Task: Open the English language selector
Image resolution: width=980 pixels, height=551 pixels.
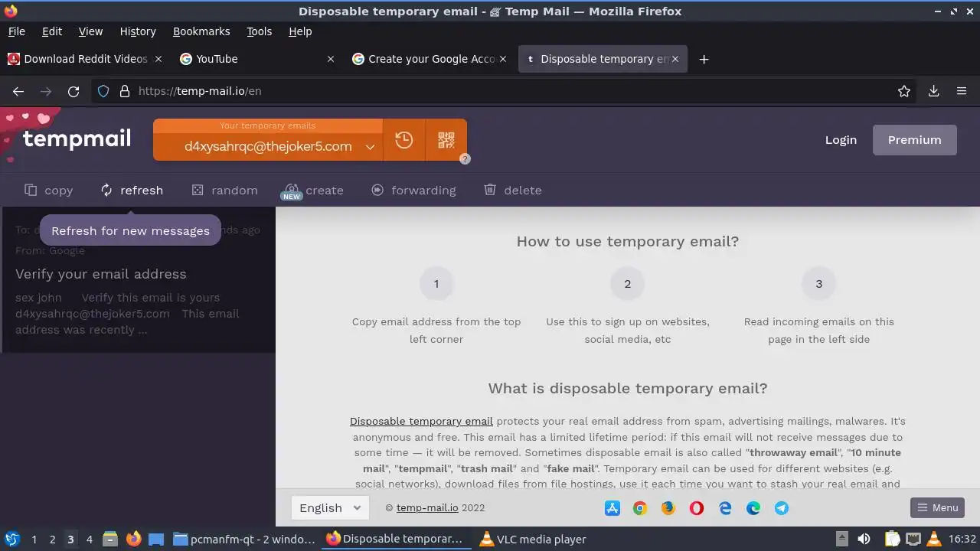Action: tap(330, 508)
